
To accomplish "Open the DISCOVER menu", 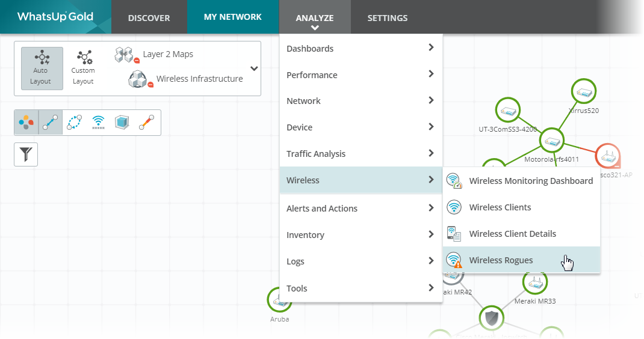I will pos(149,17).
